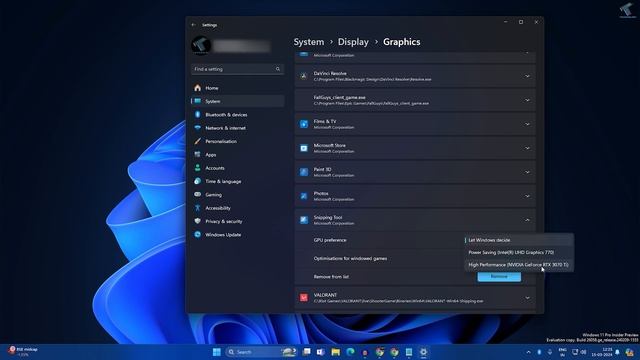
Task: Click the DaVinci Resolve app icon
Action: point(304,76)
